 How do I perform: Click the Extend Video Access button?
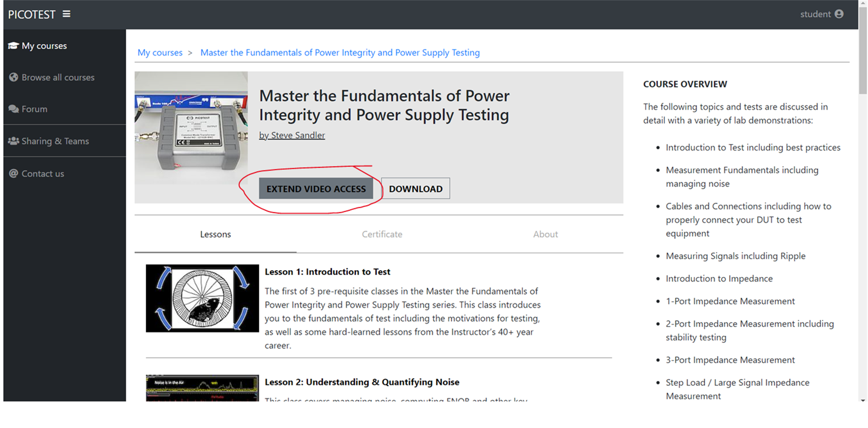point(316,189)
